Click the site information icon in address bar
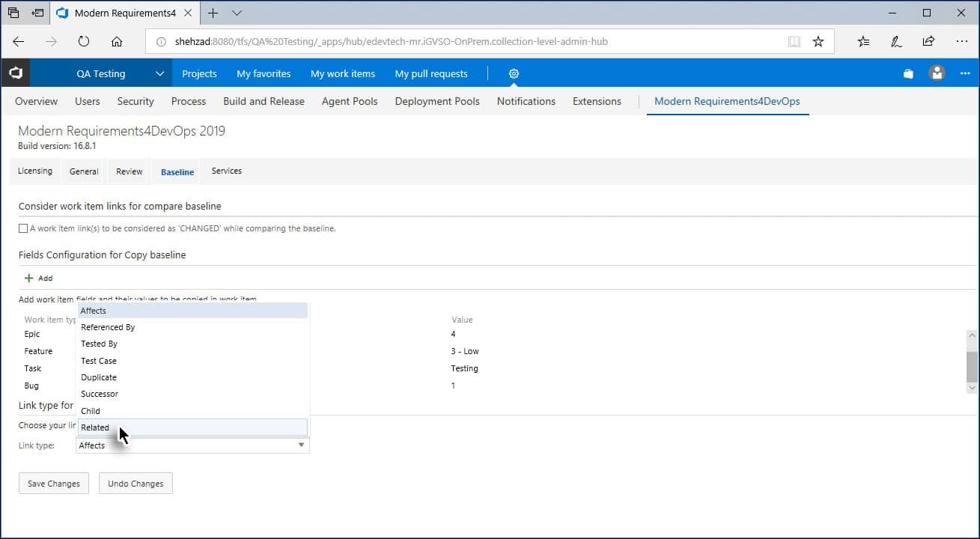The height and width of the screenshot is (539, 980). (x=161, y=42)
